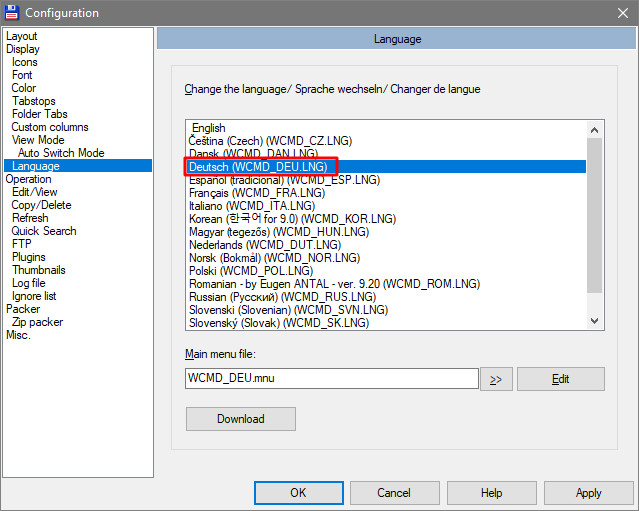Select Folder Tabs page
The width and height of the screenshot is (639, 511).
click(x=40, y=114)
